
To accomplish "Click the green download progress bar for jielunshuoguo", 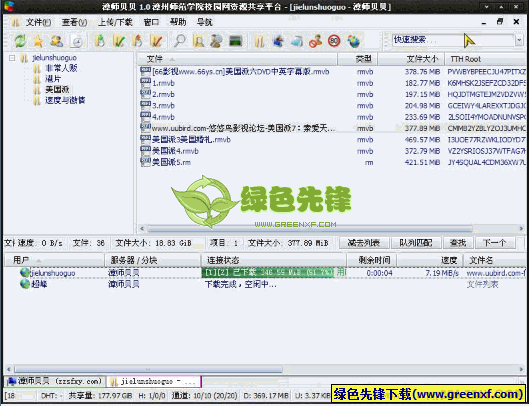I will coord(268,272).
